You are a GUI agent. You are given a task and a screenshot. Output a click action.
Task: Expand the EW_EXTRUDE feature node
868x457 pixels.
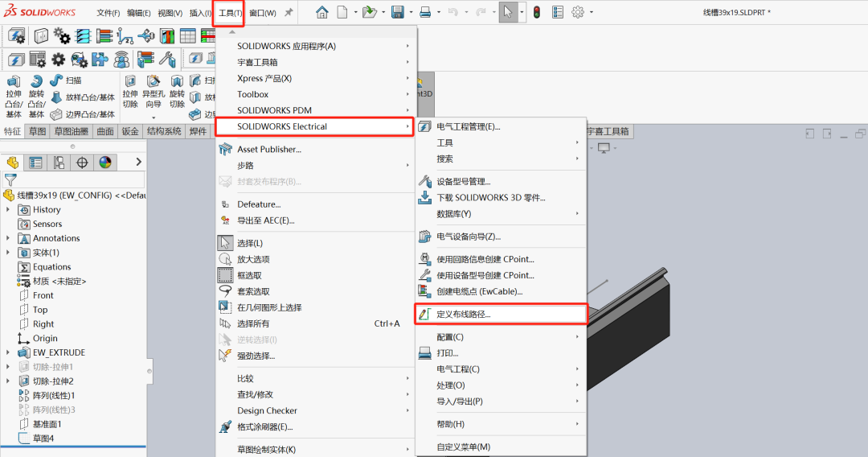pos(8,352)
